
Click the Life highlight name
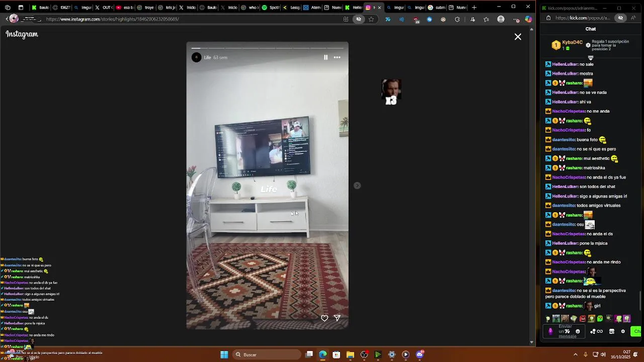tap(207, 57)
